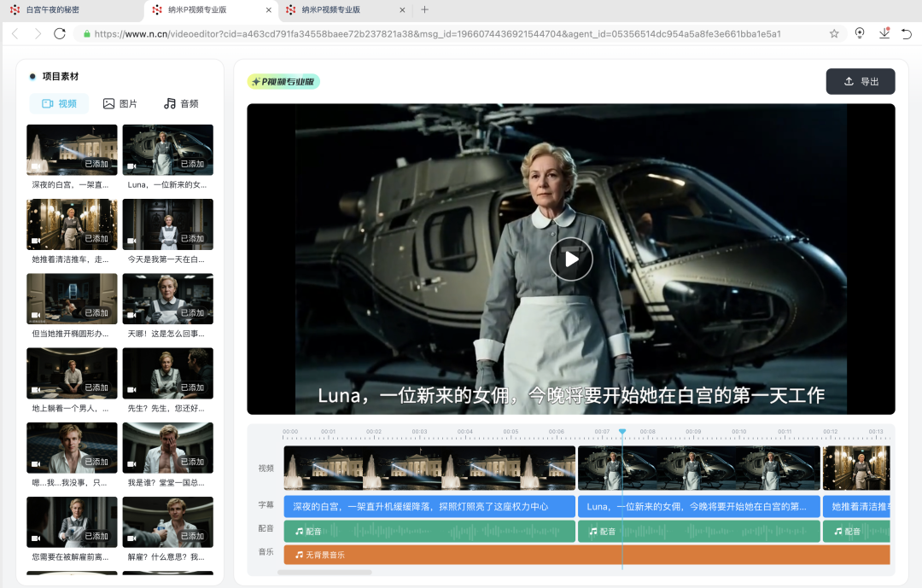The image size is (922, 588).
Task: Select subtitle clip 她推着清洁推
Action: (856, 506)
